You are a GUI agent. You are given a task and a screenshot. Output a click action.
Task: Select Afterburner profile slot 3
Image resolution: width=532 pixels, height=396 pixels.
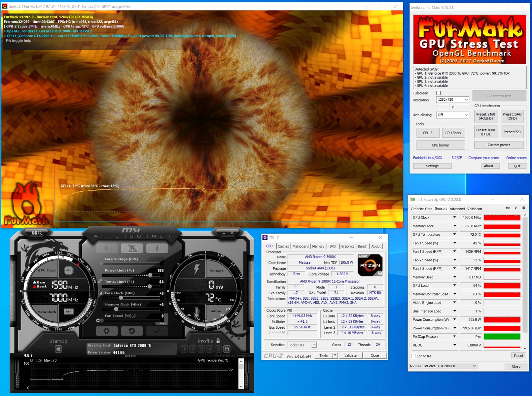pyautogui.click(x=201, y=349)
